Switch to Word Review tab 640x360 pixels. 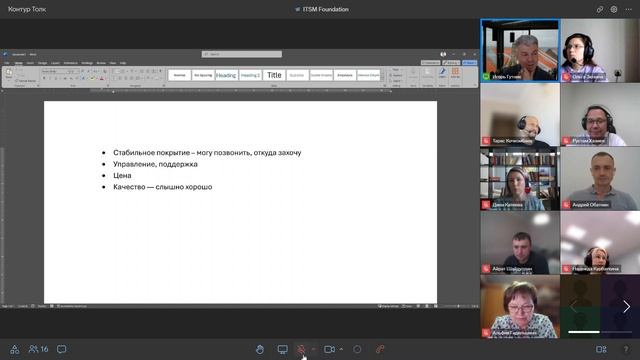point(101,63)
